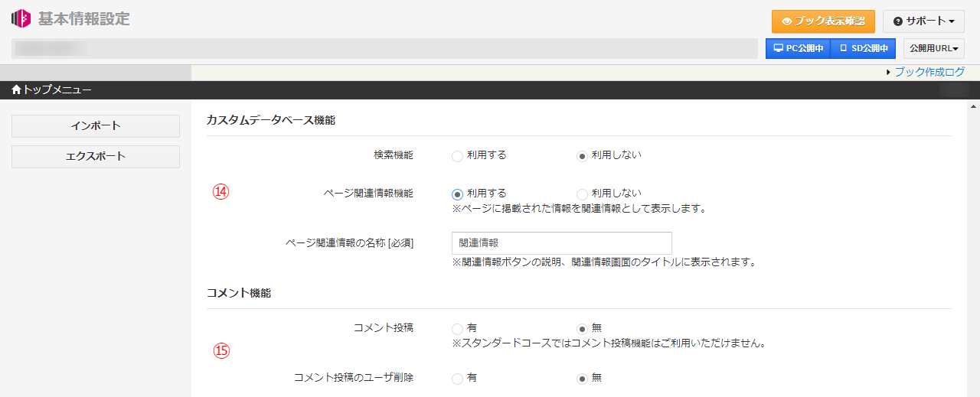Image resolution: width=980 pixels, height=397 pixels.
Task: Click the note starting ※スタンダードコースでは
Action: coord(609,343)
